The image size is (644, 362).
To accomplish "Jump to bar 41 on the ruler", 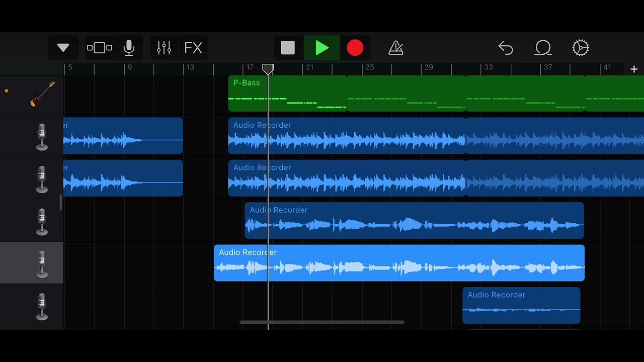I will pos(607,67).
